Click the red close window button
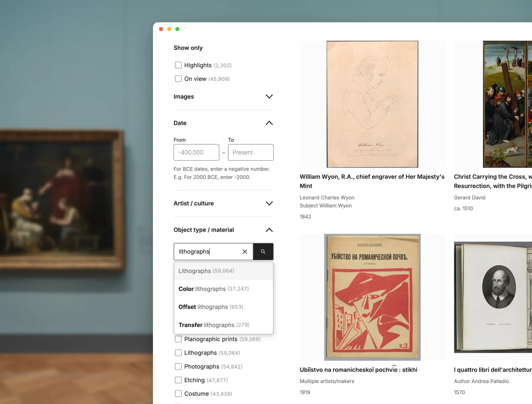The image size is (532, 404). pos(161,29)
